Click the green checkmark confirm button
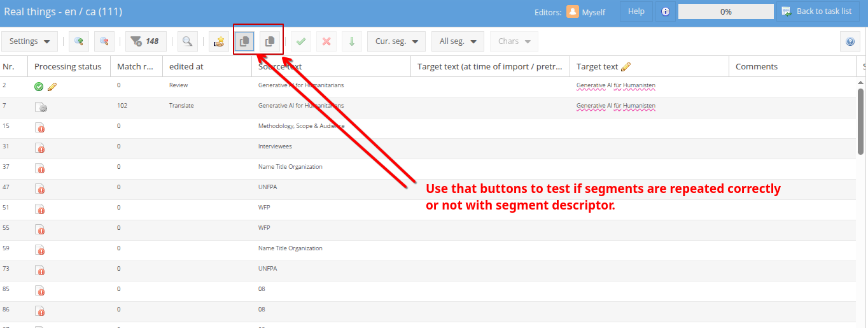This screenshot has width=868, height=328. (301, 41)
